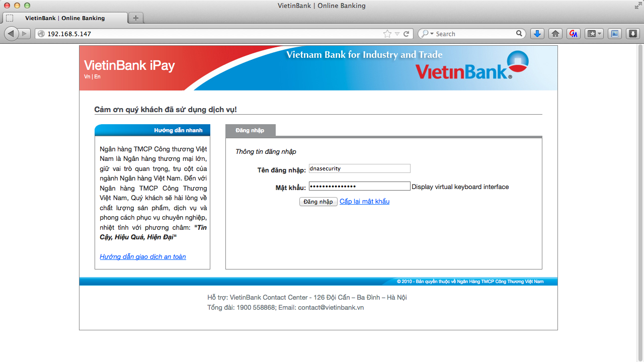Bookmark this page with the star icon

point(387,34)
